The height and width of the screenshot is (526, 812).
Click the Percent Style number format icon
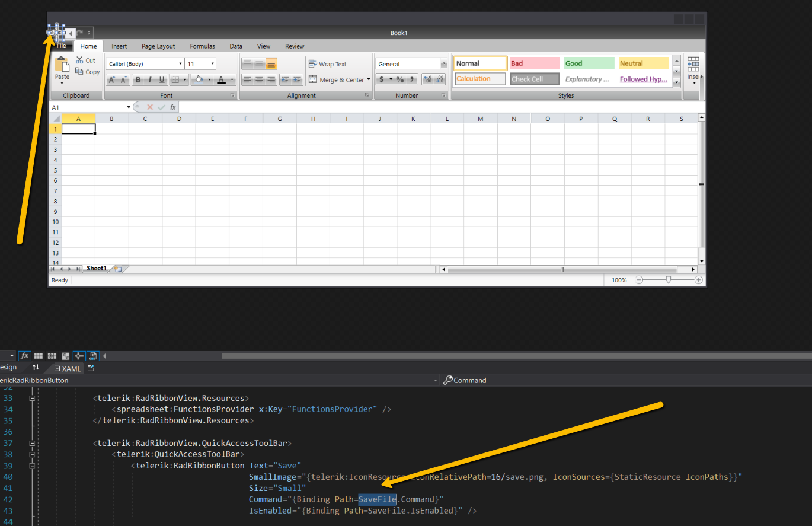click(x=400, y=79)
